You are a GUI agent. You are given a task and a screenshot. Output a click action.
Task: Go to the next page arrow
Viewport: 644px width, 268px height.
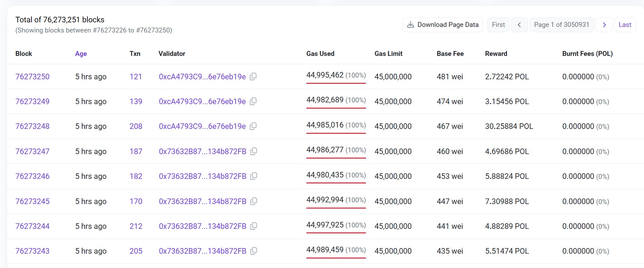[604, 25]
